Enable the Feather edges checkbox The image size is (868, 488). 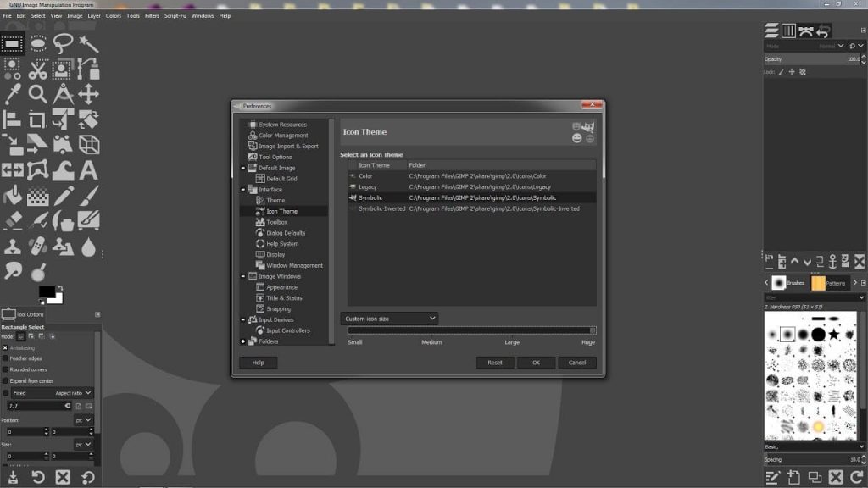coord(5,358)
